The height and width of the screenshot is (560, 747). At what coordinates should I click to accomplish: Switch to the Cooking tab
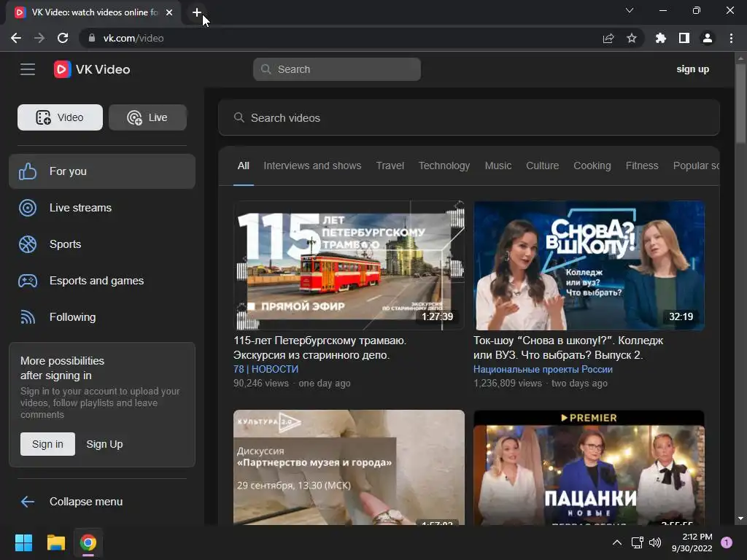pyautogui.click(x=592, y=166)
